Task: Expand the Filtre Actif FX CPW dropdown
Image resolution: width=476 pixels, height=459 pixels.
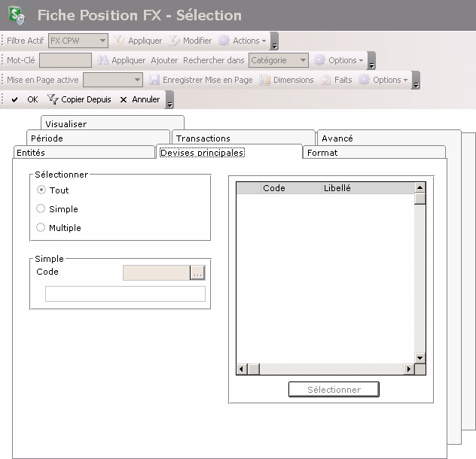Action: pos(102,41)
